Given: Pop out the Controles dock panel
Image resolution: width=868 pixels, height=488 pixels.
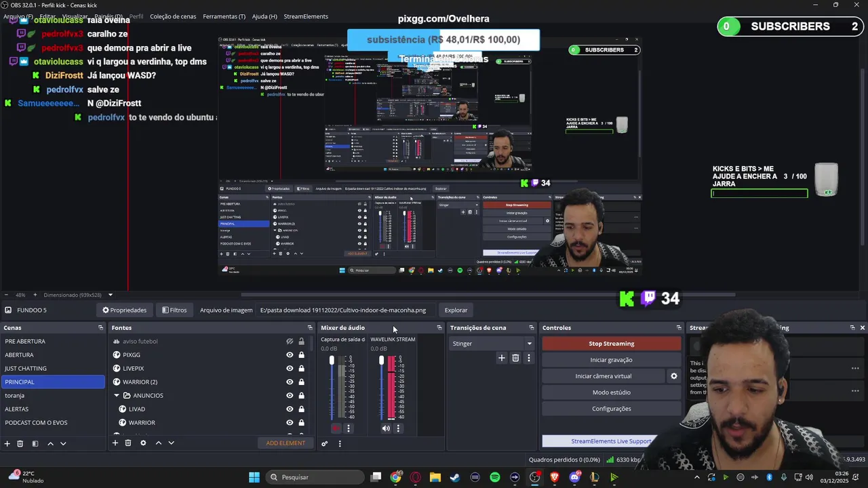Looking at the screenshot, I should coord(679,328).
